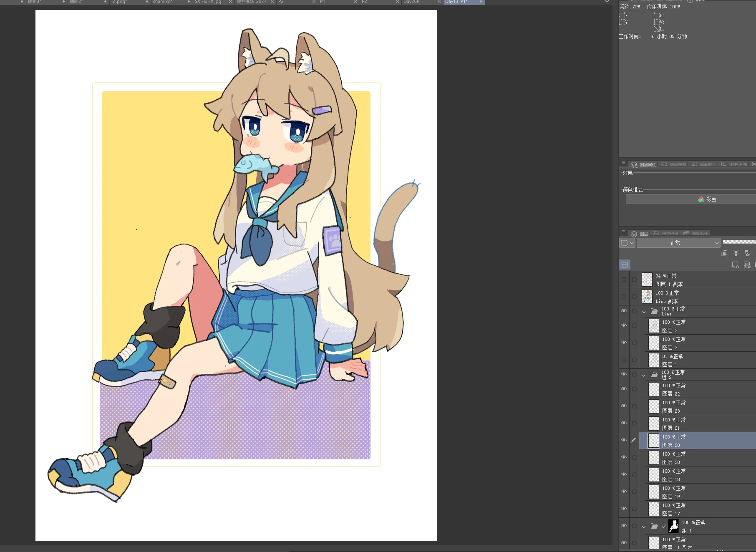
Task: Hide 图层 2 layer
Action: tap(624, 325)
